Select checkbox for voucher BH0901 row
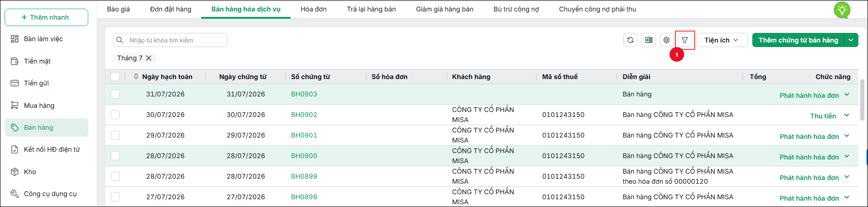The image size is (868, 207). coord(115,135)
